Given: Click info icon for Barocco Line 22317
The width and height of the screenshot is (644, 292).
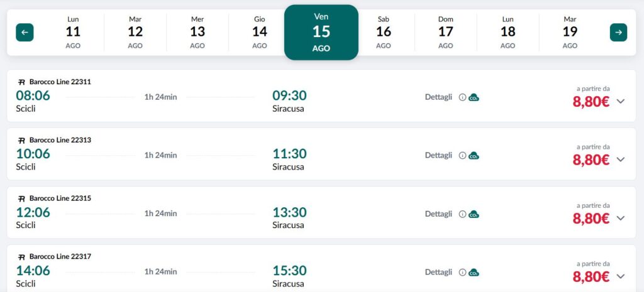Looking at the screenshot, I should (462, 273).
